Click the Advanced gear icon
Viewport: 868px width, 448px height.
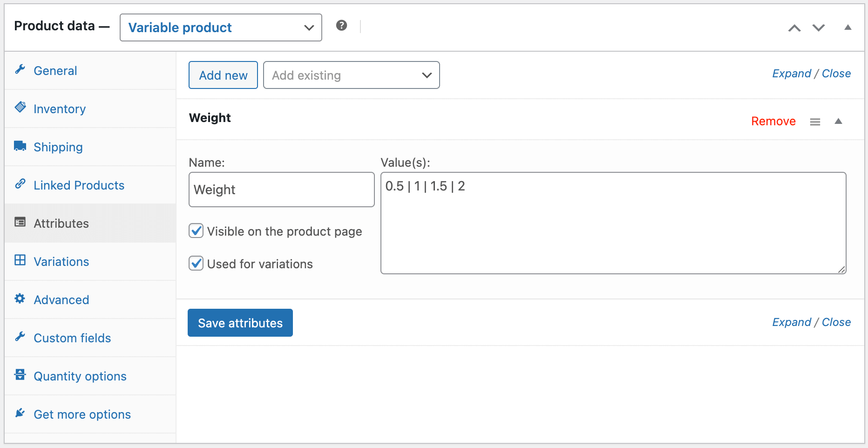click(x=20, y=299)
